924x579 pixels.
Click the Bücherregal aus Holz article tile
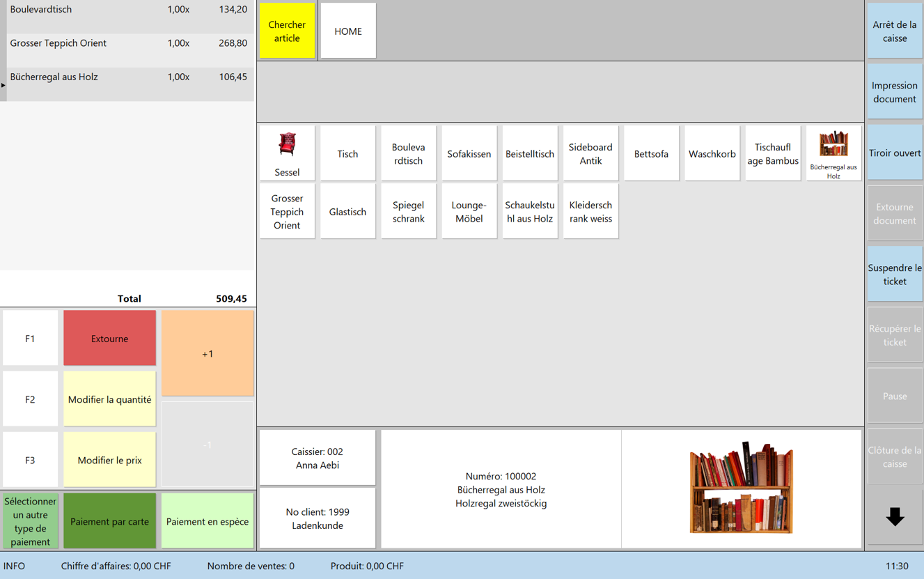pyautogui.click(x=833, y=153)
